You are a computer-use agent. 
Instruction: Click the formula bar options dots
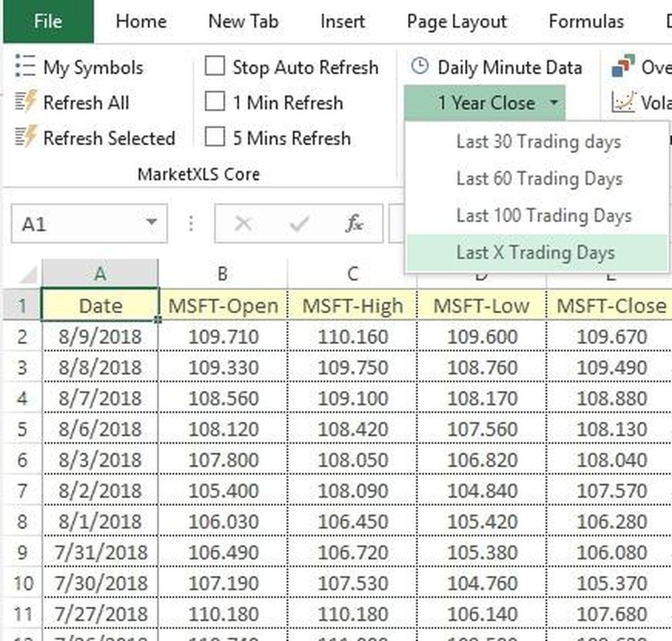(x=191, y=223)
